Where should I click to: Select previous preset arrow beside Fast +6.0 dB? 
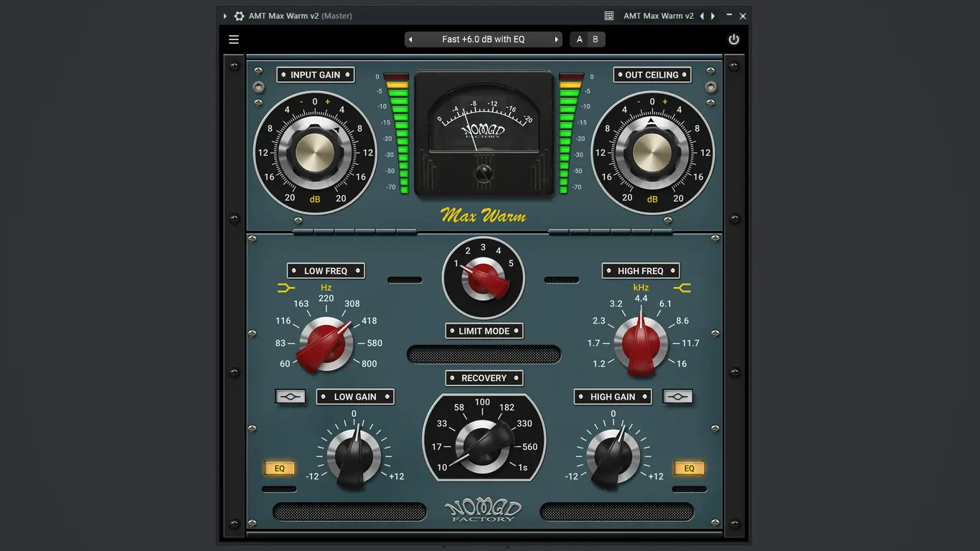pyautogui.click(x=410, y=39)
